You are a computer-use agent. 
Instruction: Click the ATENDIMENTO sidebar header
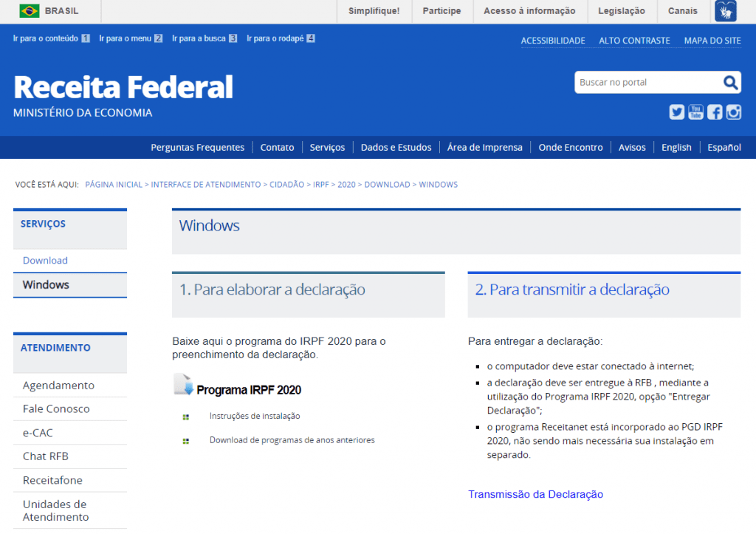[55, 348]
